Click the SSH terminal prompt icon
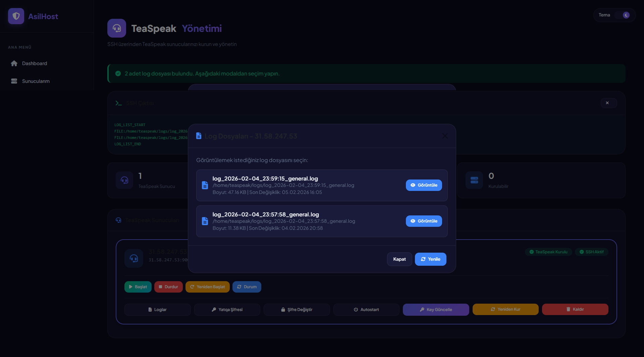 click(118, 103)
